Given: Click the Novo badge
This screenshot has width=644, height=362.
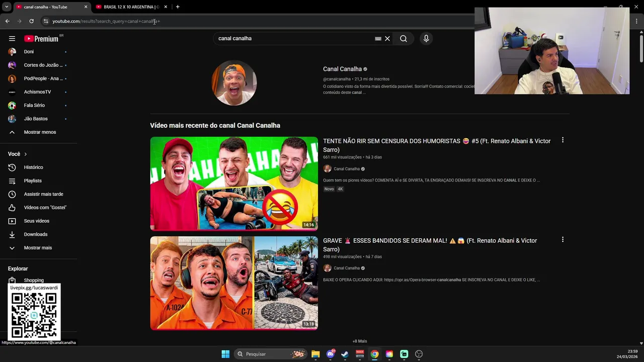Looking at the screenshot, I should coord(329,189).
